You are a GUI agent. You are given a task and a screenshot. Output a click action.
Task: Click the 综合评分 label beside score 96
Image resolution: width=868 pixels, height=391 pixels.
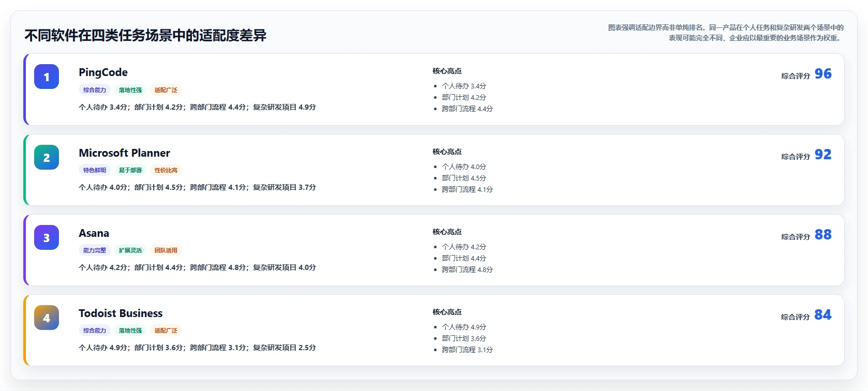796,76
